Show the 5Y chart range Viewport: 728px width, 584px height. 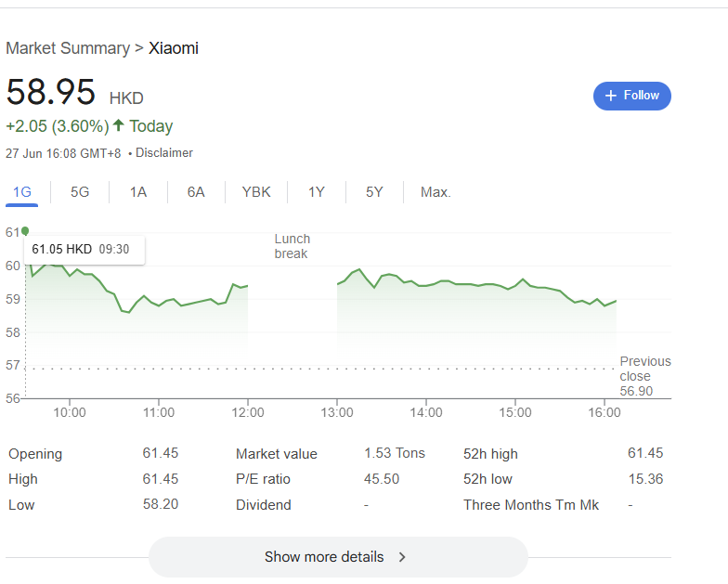pos(374,192)
